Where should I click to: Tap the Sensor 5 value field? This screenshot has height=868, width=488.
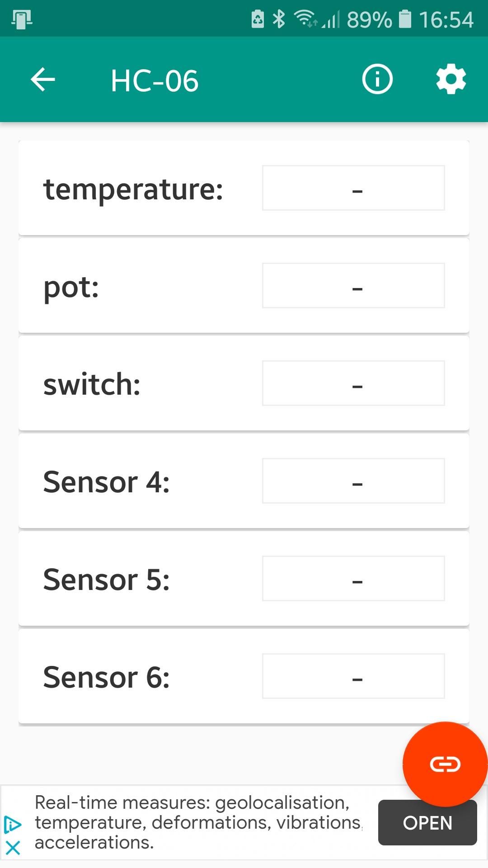353,579
